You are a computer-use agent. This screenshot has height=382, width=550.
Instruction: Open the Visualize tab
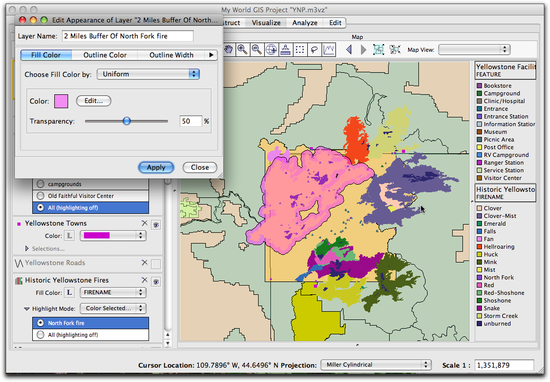[266, 23]
